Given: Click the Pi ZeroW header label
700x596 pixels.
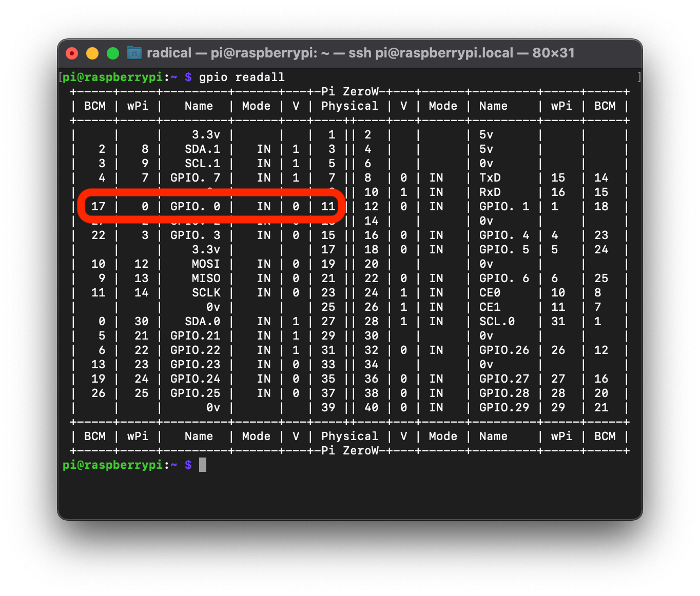Looking at the screenshot, I should pyautogui.click(x=350, y=91).
